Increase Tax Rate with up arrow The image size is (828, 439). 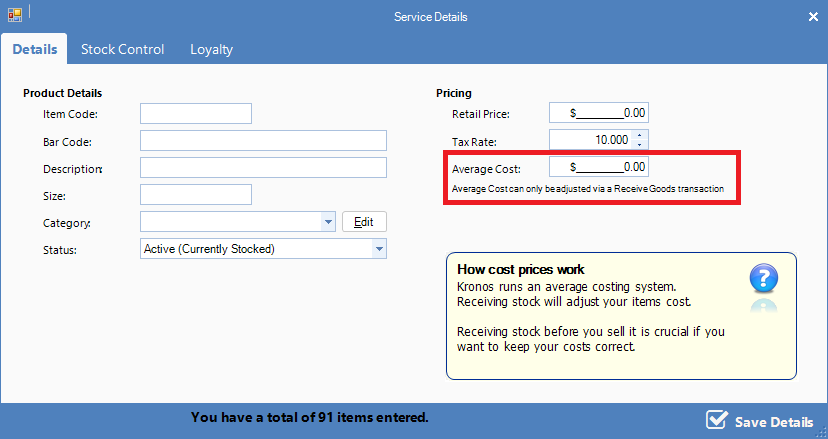point(640,135)
